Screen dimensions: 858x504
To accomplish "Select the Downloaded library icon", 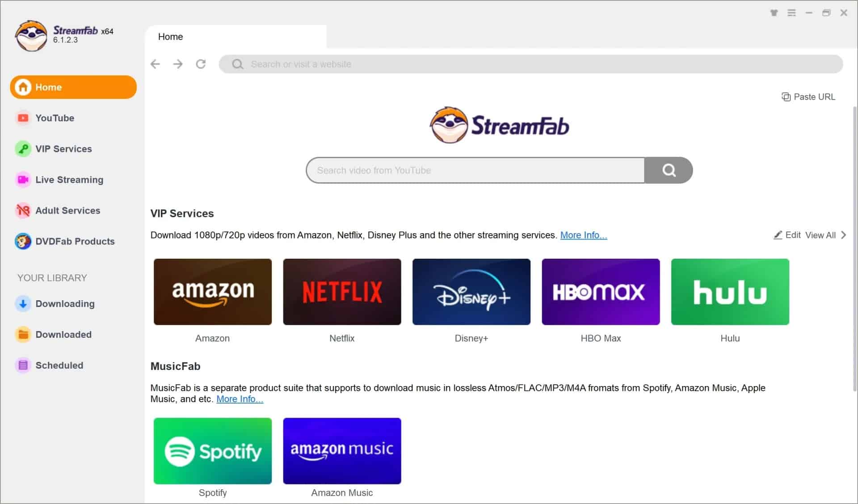I will click(22, 334).
